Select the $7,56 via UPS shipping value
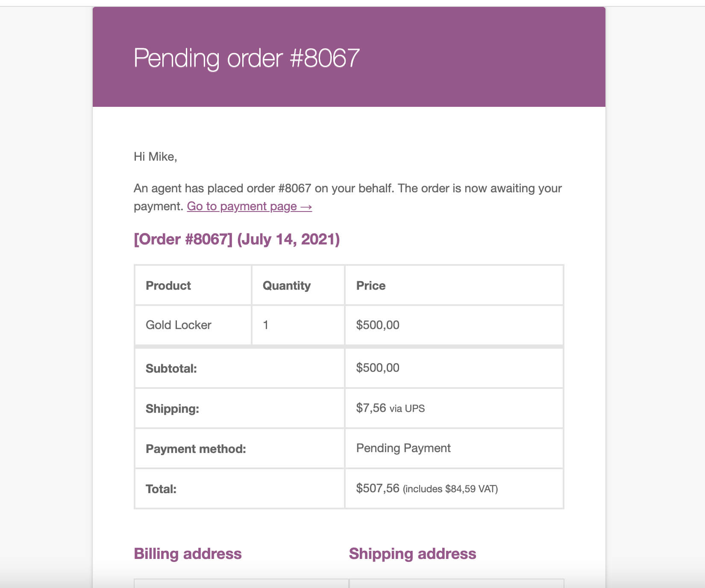This screenshot has height=588, width=705. tap(391, 408)
